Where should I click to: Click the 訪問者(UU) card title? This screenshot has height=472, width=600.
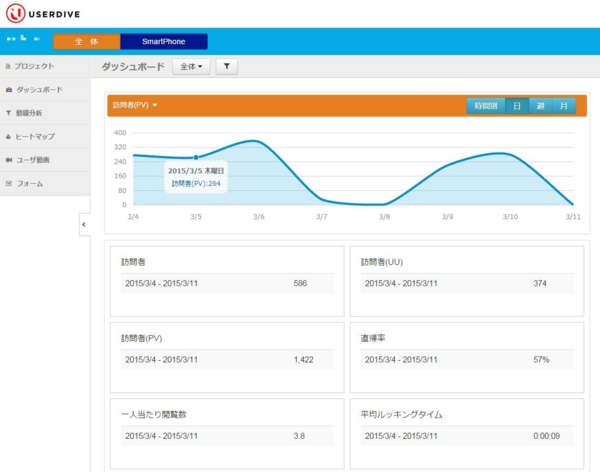(382, 262)
